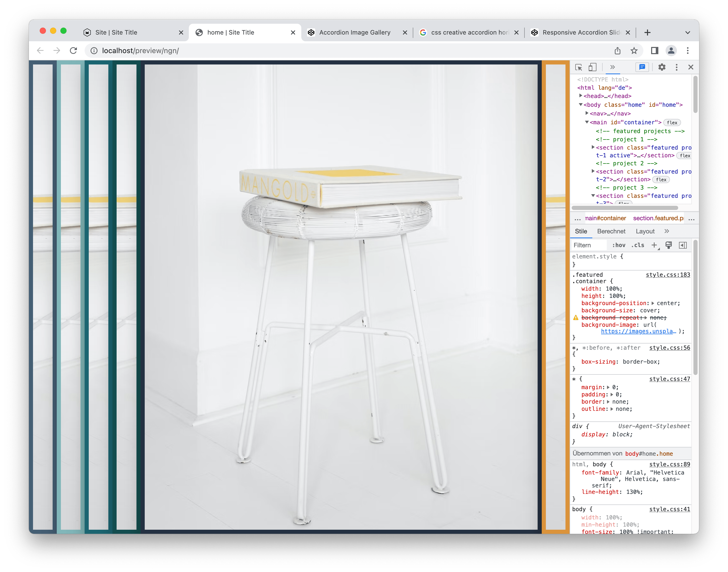728x572 pixels.
Task: Click the new style rule plus icon
Action: tap(654, 245)
